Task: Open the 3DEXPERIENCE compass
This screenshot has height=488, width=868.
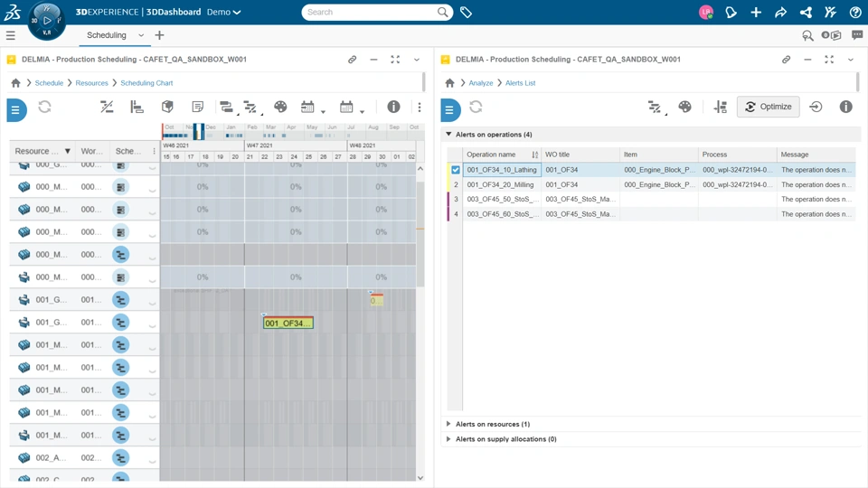Action: click(46, 21)
